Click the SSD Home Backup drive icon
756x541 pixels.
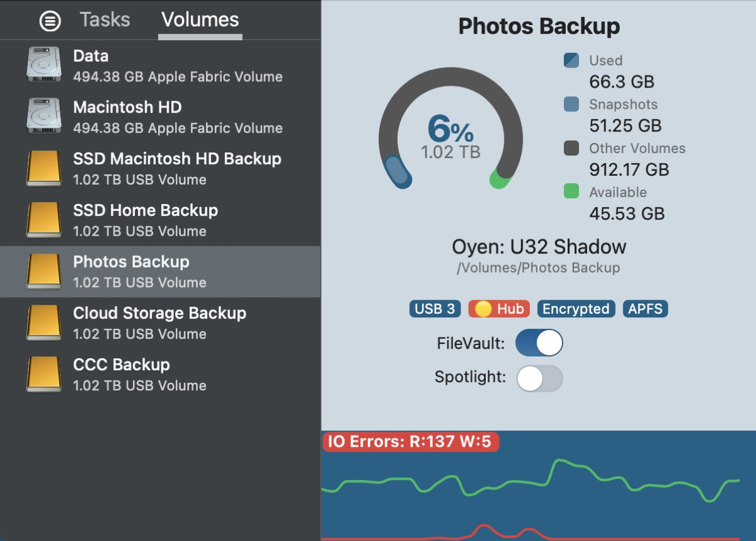click(43, 220)
